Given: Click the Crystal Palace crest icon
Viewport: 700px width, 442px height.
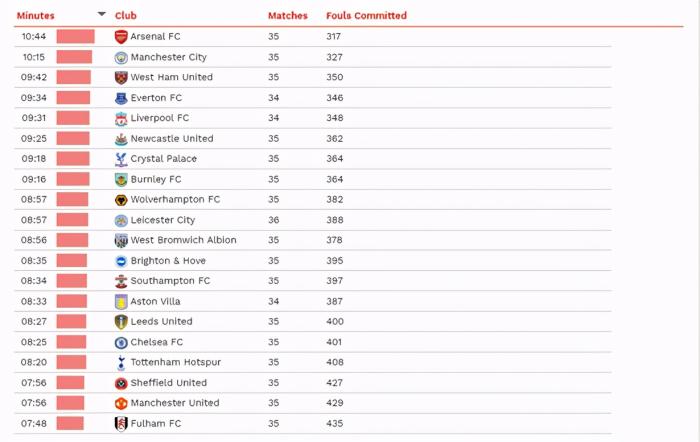Looking at the screenshot, I should tap(121, 159).
